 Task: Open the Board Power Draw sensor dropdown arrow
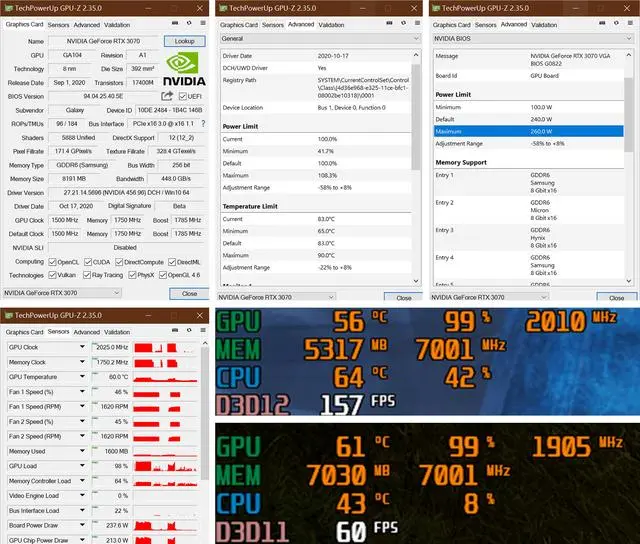tap(82, 525)
